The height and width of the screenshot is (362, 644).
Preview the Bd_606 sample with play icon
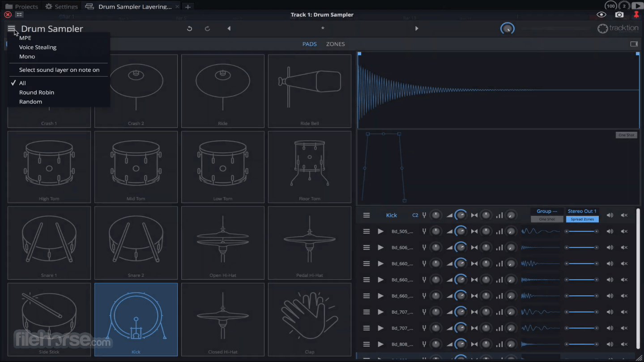click(x=380, y=247)
